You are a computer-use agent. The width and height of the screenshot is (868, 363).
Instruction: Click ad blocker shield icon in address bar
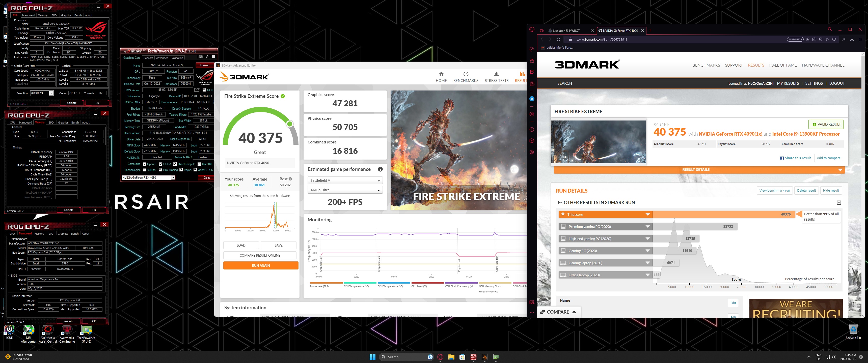[821, 39]
